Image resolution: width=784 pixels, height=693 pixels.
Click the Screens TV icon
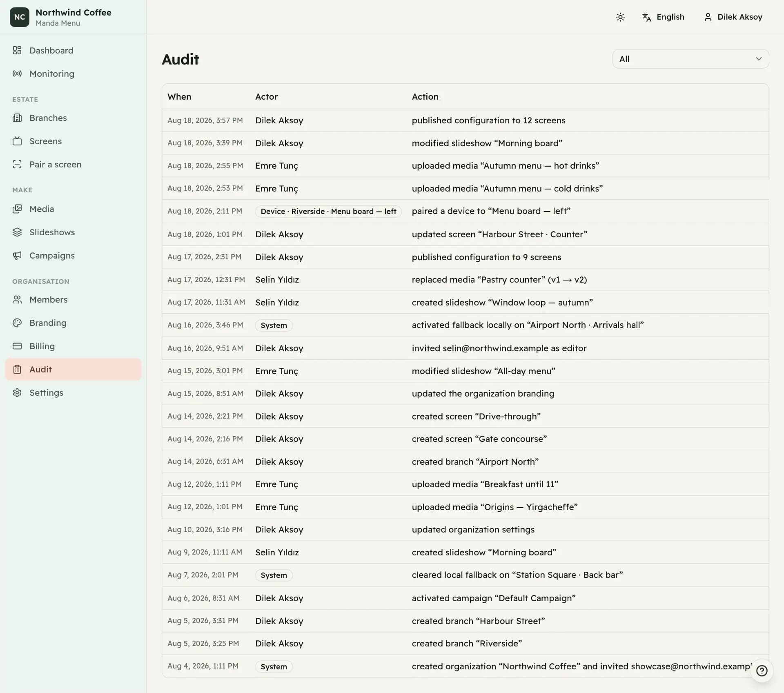(x=17, y=141)
